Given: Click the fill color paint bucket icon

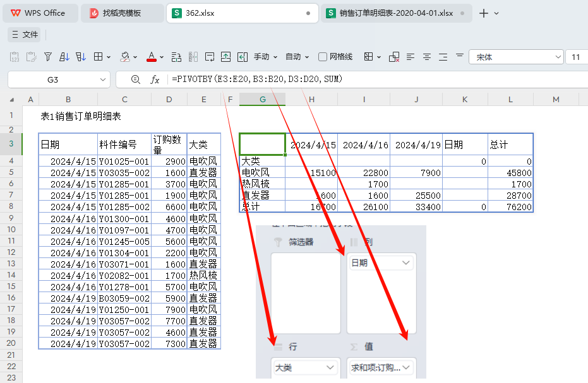Looking at the screenshot, I should tap(125, 57).
